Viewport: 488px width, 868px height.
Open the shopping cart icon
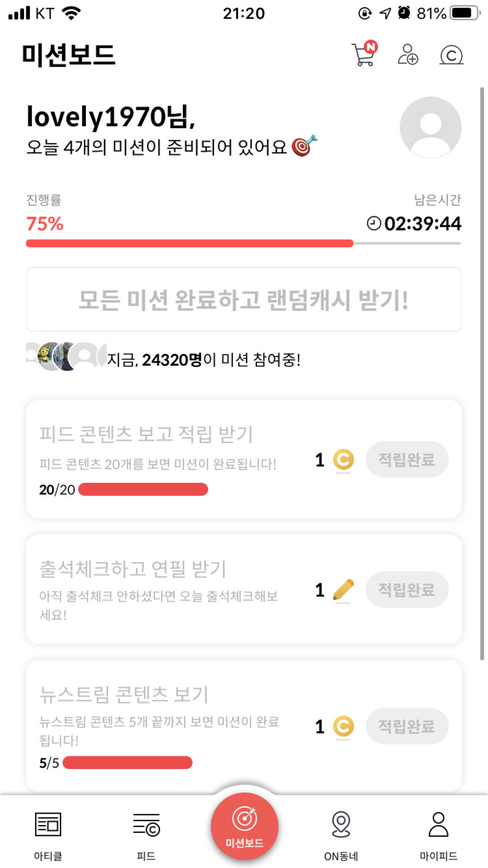point(363,55)
